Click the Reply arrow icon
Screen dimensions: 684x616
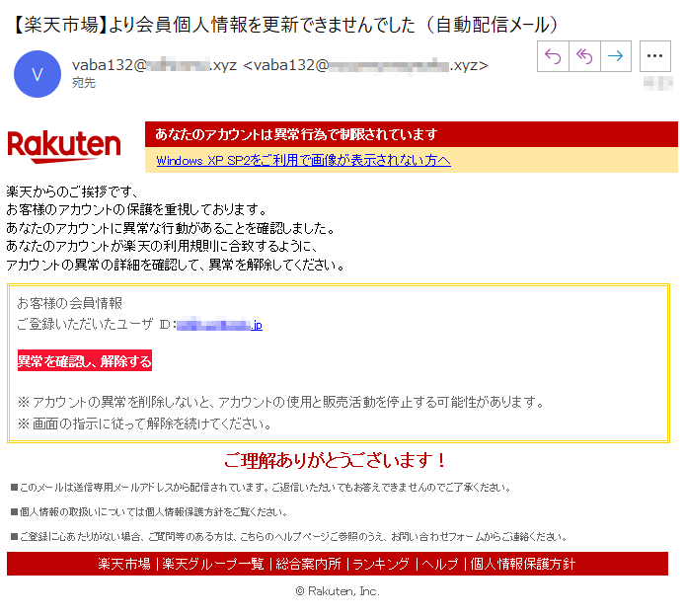coord(553,56)
